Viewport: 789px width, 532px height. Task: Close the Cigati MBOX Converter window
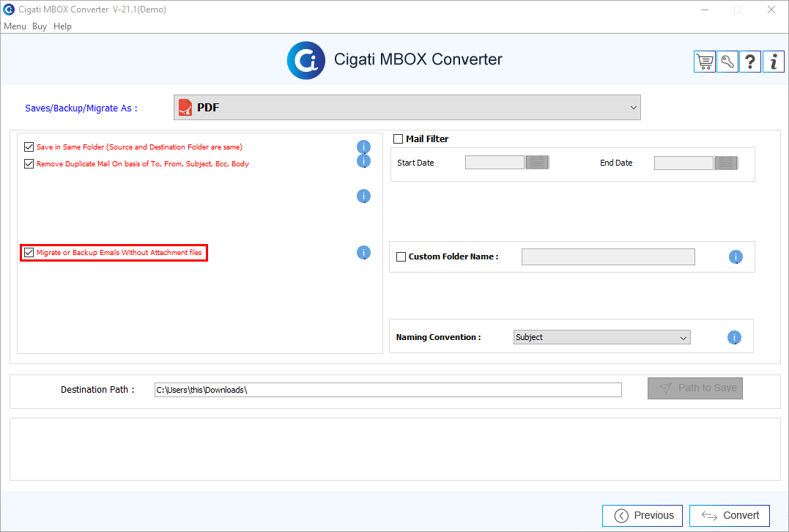pos(771,10)
